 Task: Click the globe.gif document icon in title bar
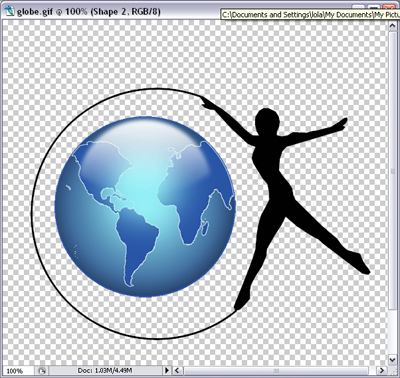click(10, 10)
